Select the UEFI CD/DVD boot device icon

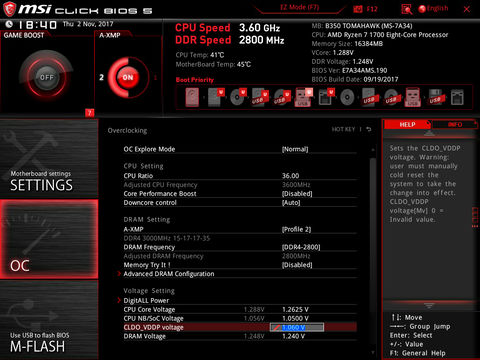click(x=238, y=97)
